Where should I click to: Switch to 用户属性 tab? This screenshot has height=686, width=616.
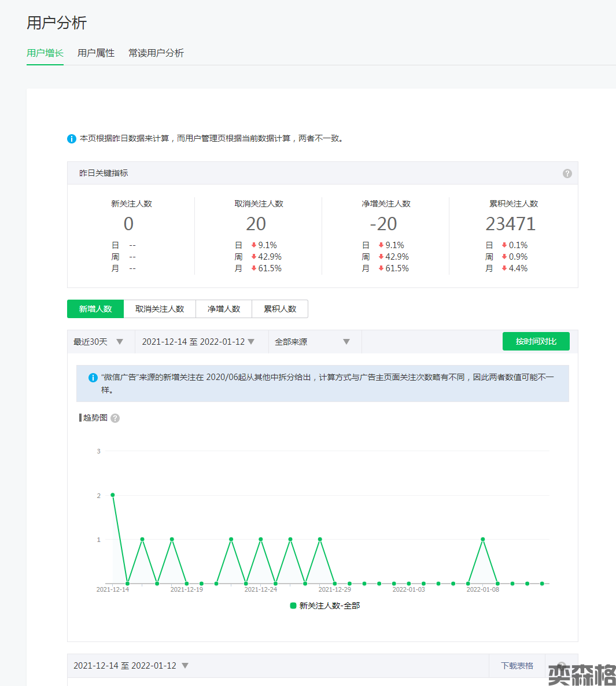coord(96,53)
